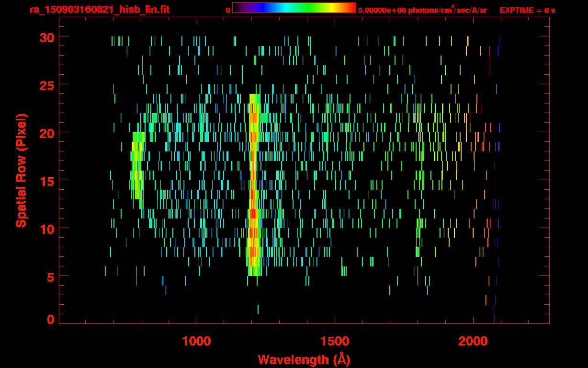Click the yellow-green feature near 800 Å
588x368 pixels.
(137, 166)
